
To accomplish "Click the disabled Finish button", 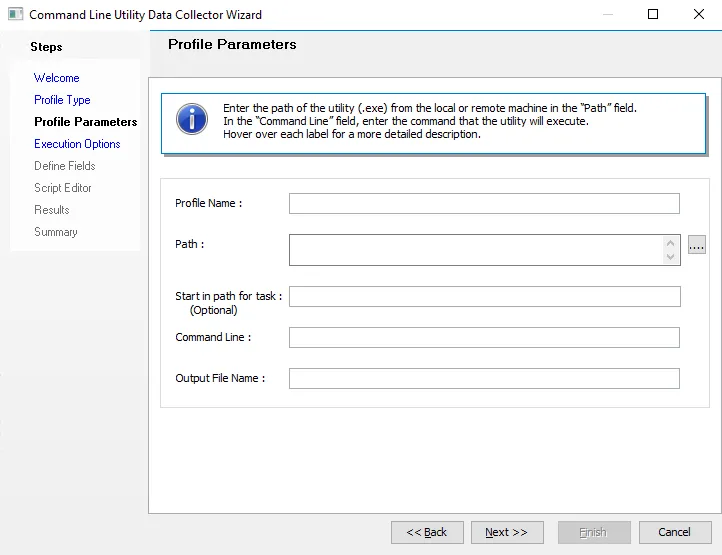I will point(594,532).
